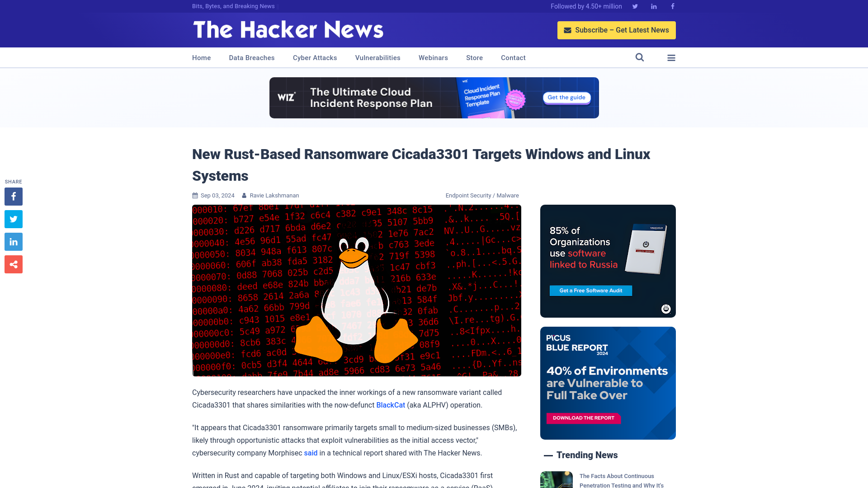
Task: Click the BlackCat hyperlink in article
Action: coord(391,404)
